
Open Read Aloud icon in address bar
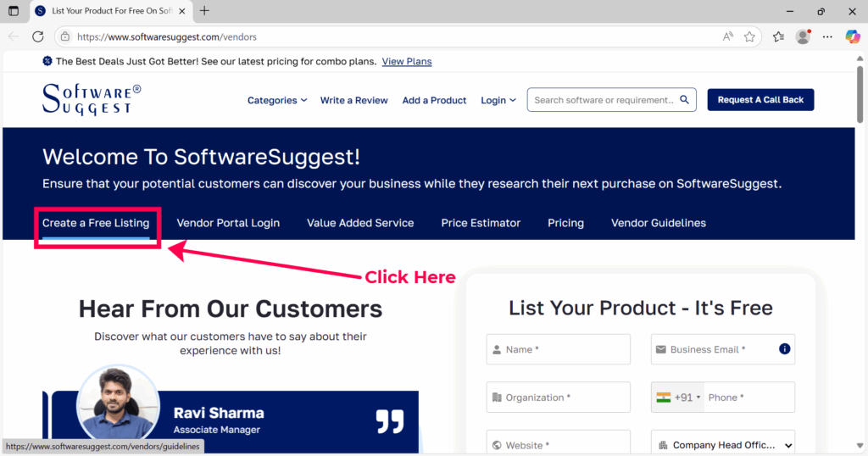(x=727, y=37)
